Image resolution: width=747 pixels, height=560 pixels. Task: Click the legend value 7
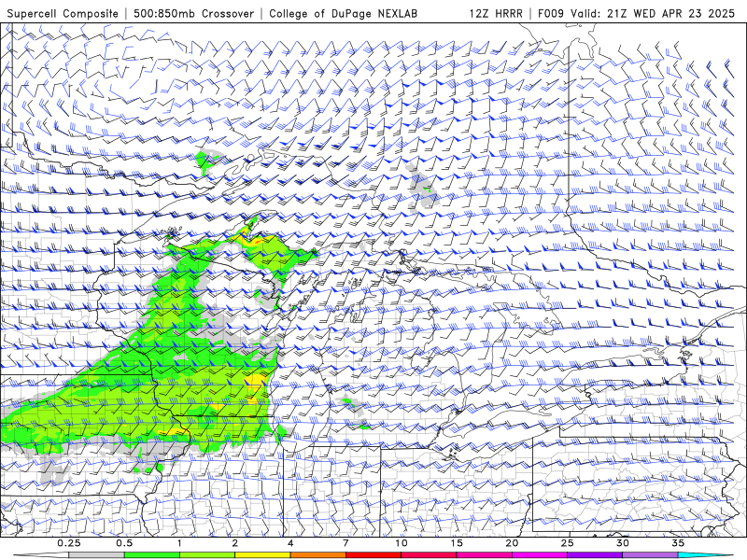345,543
